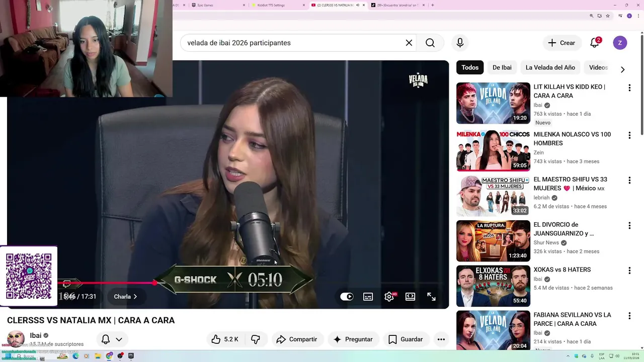The width and height of the screenshot is (644, 362).
Task: Open XOKAS vs 8 HATERS thumbnail
Action: coord(493,286)
